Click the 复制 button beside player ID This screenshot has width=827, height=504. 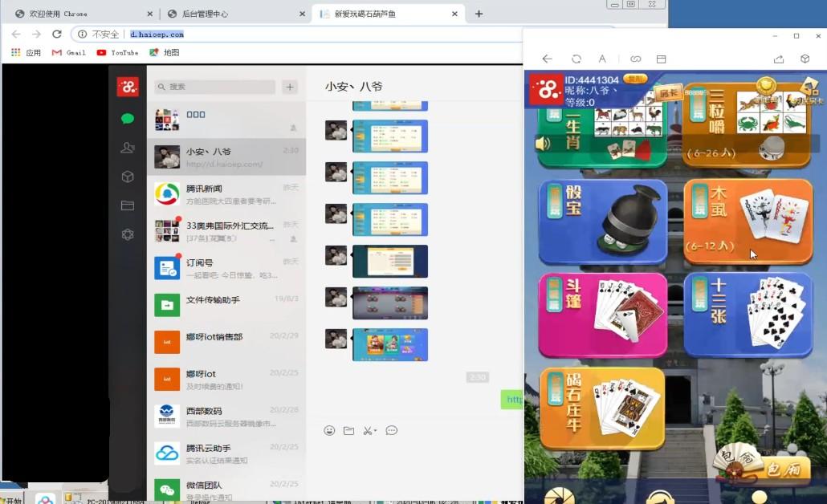pos(635,79)
